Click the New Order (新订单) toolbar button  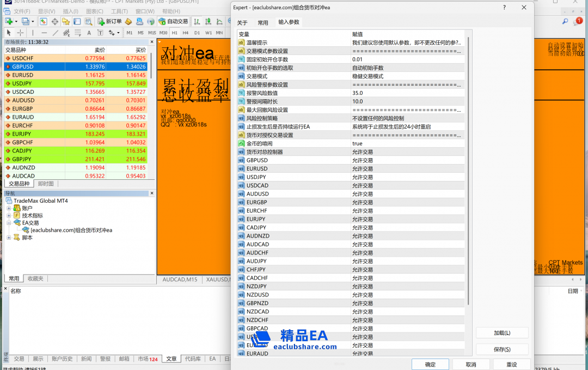pyautogui.click(x=109, y=21)
